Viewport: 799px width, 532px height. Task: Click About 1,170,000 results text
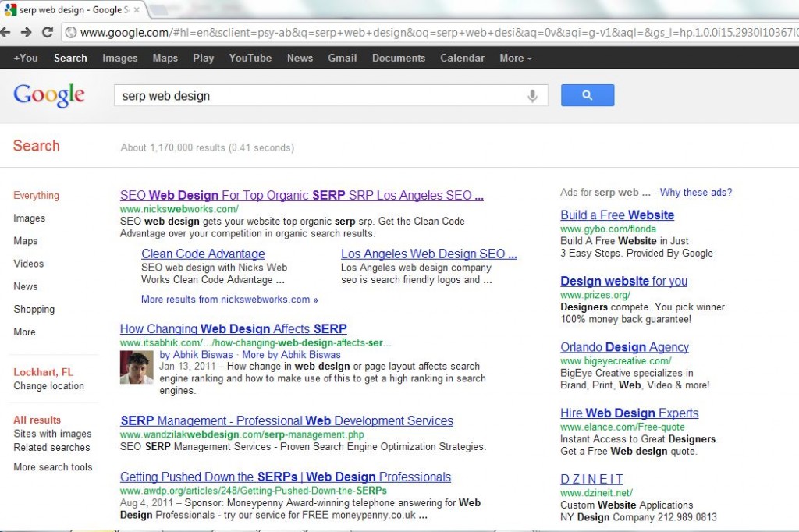[x=208, y=147]
